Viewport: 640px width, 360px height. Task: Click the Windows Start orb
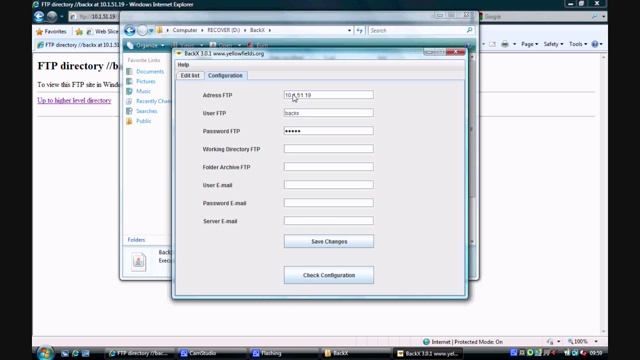pos(44,353)
